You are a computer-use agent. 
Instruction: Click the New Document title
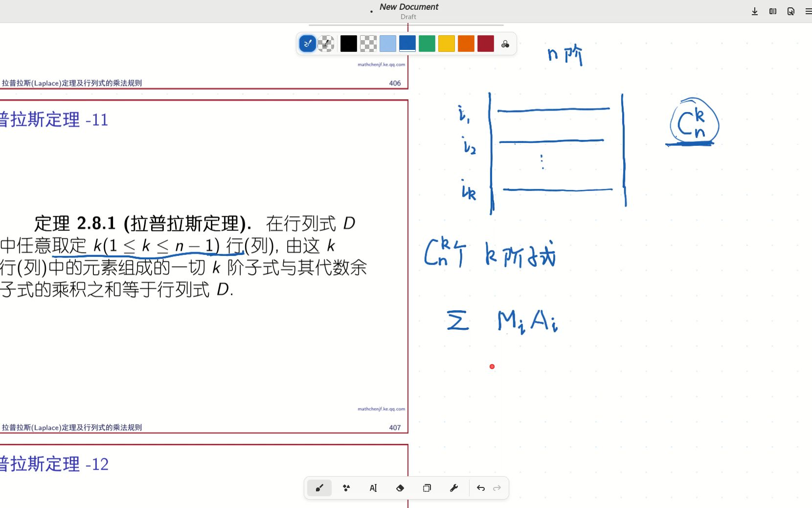coord(409,7)
